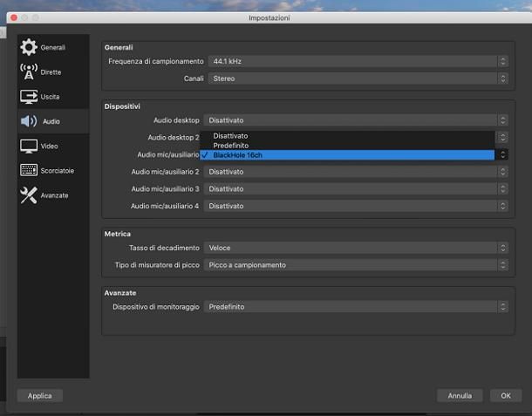Switch to the Dirette tab label
The width and height of the screenshot is (532, 416).
pyautogui.click(x=51, y=72)
